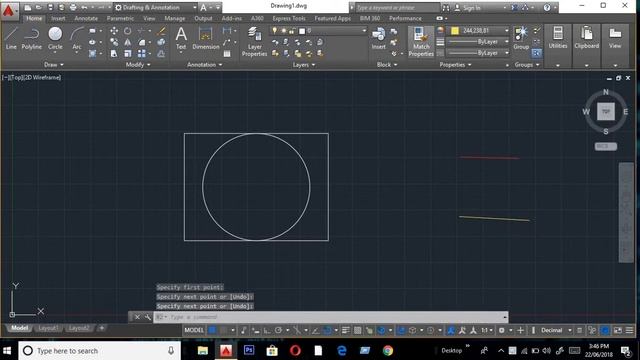640x360 pixels.
Task: Click the Undo arrow in Quick Access toolbar
Action: click(x=84, y=7)
